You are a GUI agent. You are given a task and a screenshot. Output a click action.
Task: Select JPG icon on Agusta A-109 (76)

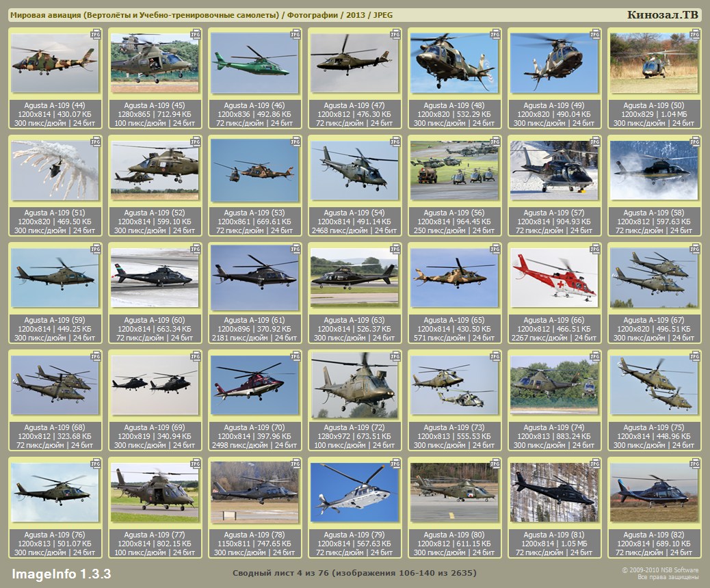click(x=96, y=463)
